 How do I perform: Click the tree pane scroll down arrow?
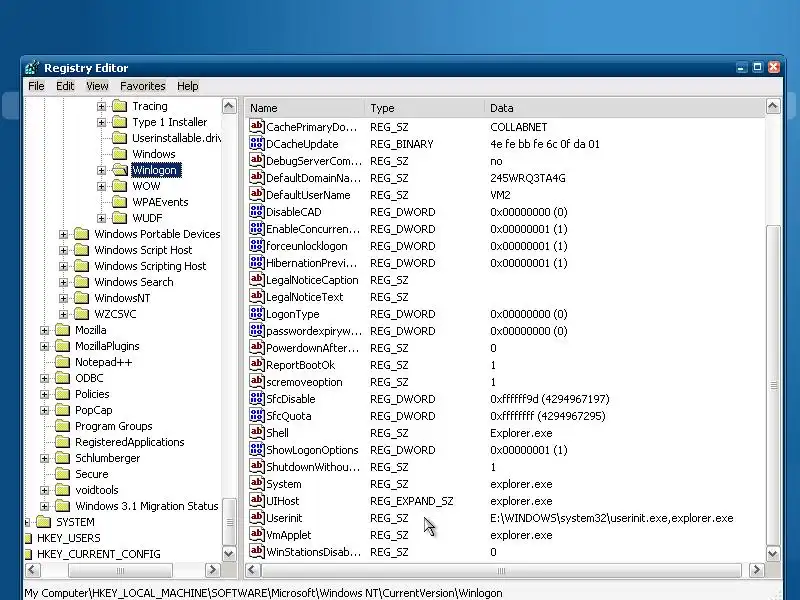[x=229, y=554]
